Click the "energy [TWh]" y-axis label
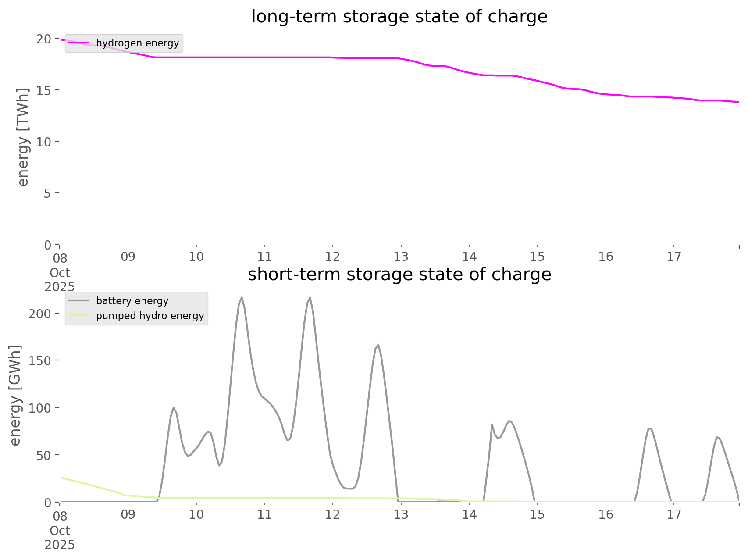 pos(23,137)
